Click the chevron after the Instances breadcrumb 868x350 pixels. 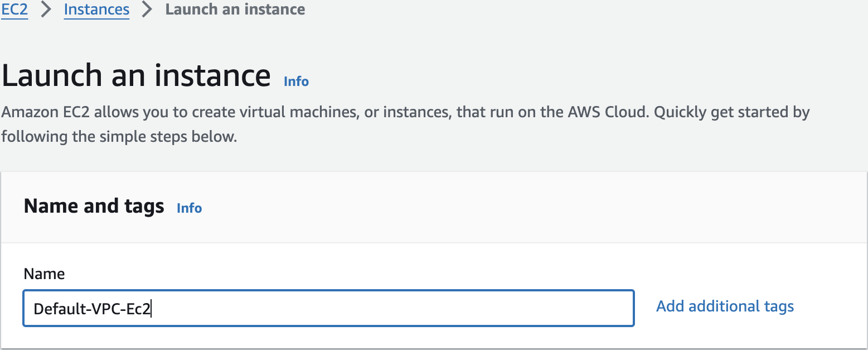coord(147,9)
